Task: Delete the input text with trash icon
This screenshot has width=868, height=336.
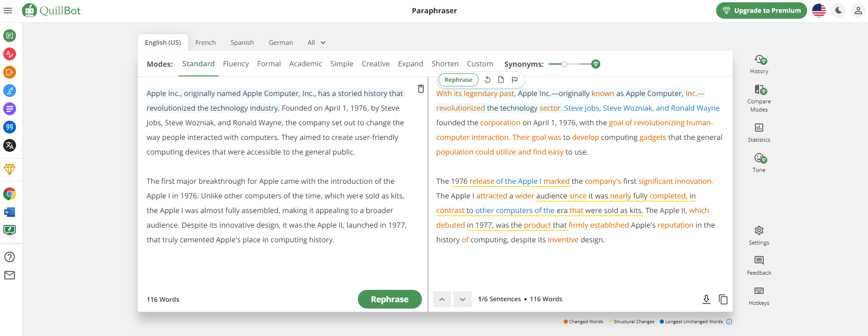Action: [x=421, y=89]
